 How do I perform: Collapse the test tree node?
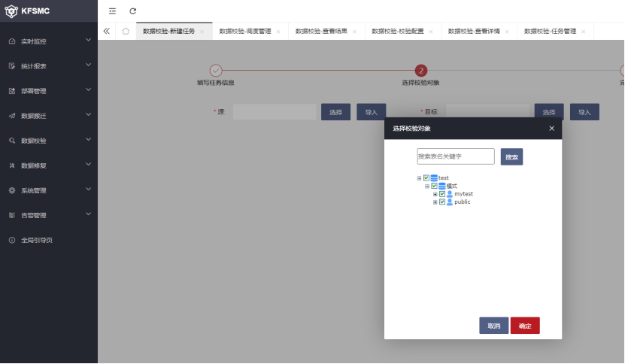click(x=419, y=178)
